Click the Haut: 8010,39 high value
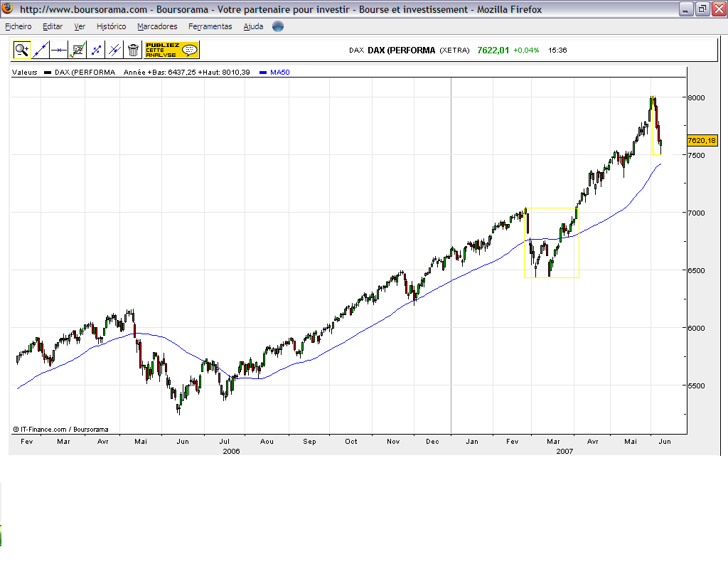 (224, 72)
